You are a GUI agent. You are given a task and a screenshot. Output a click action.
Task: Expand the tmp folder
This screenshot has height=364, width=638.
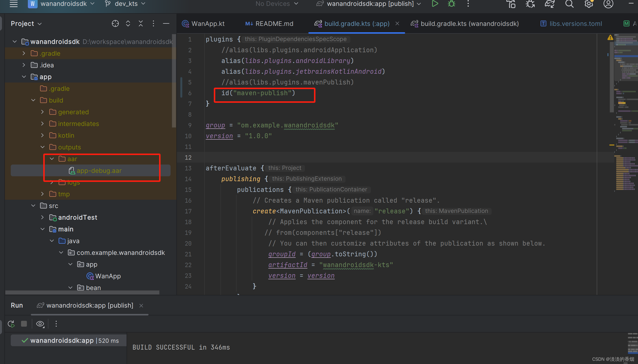42,194
